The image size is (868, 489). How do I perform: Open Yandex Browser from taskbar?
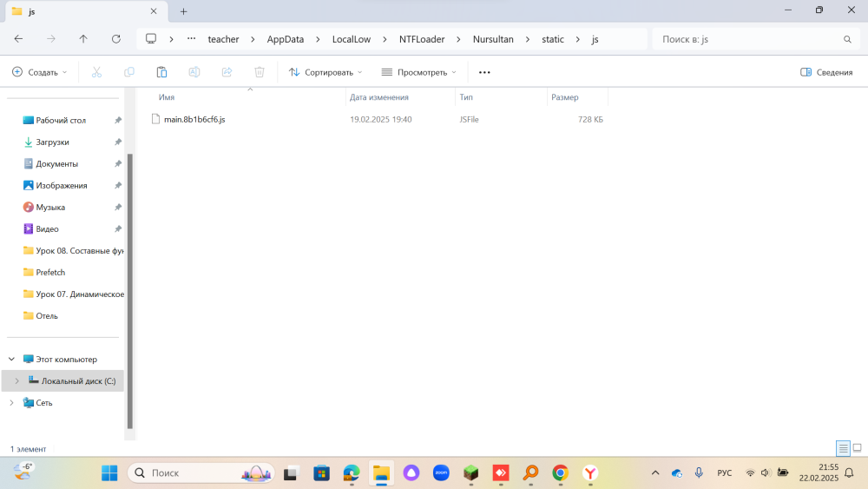click(x=590, y=473)
